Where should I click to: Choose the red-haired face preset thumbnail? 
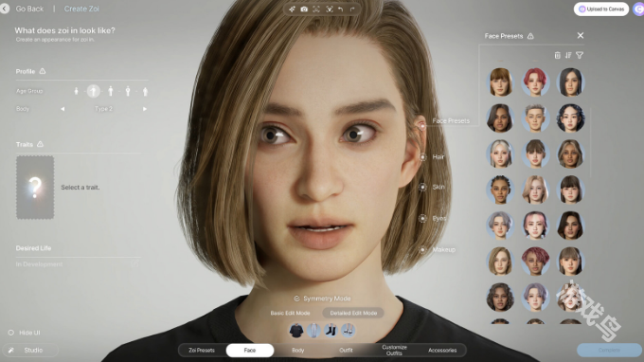[x=535, y=82]
